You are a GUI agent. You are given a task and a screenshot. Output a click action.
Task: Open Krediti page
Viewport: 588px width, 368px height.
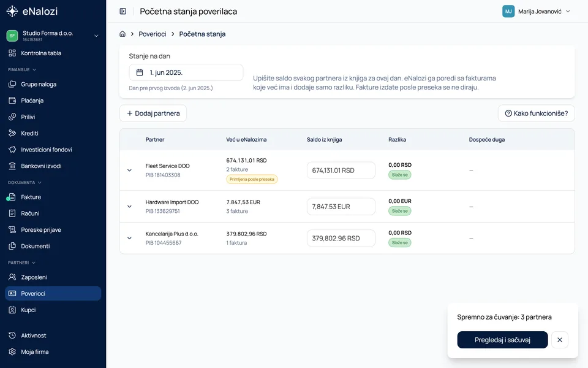click(53, 133)
